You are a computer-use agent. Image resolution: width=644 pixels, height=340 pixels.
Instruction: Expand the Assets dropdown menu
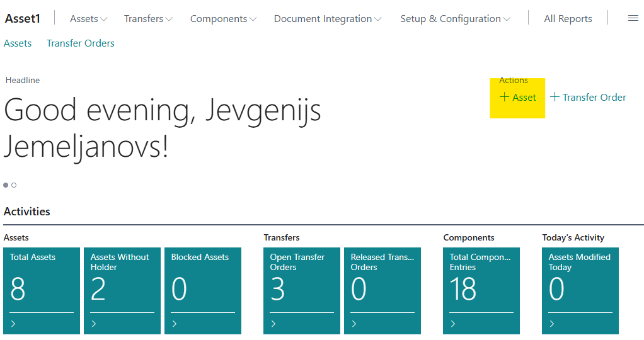[88, 19]
